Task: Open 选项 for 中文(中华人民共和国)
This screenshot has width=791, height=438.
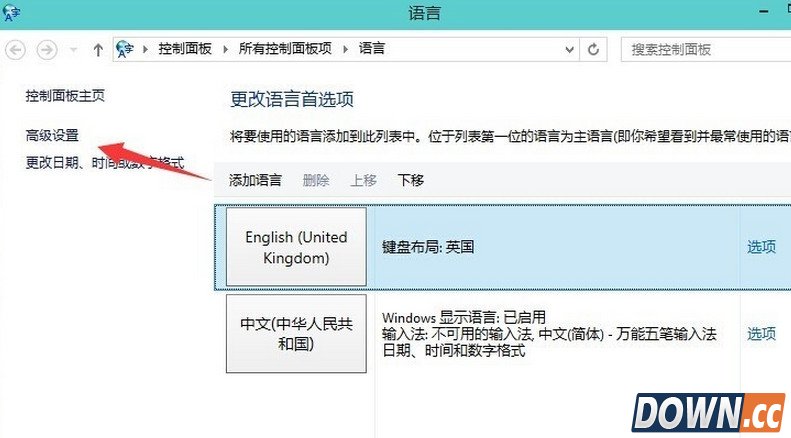Action: coord(761,334)
